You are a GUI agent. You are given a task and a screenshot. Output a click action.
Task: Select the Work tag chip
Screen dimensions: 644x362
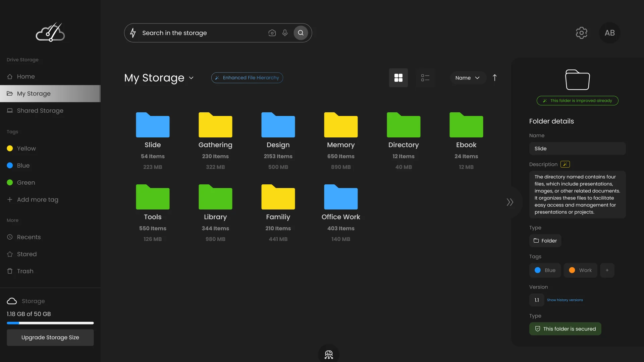point(580,270)
